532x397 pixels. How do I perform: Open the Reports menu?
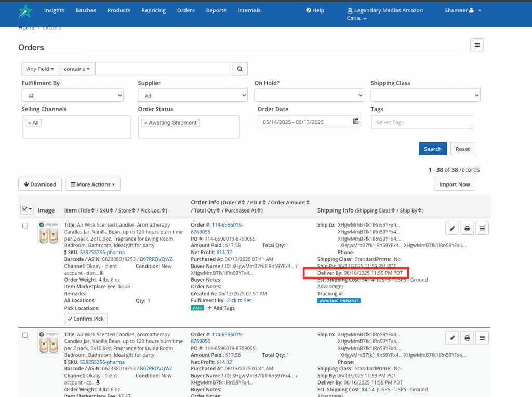pyautogui.click(x=216, y=10)
